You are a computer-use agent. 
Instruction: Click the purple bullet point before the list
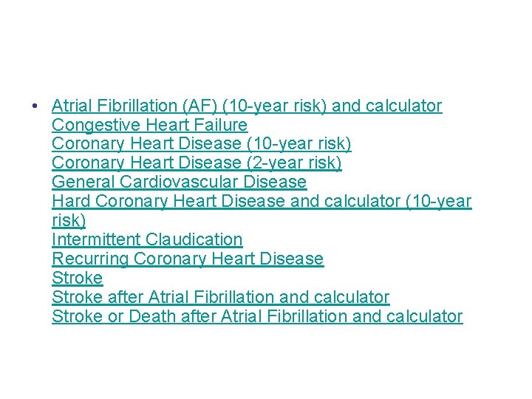pos(35,106)
